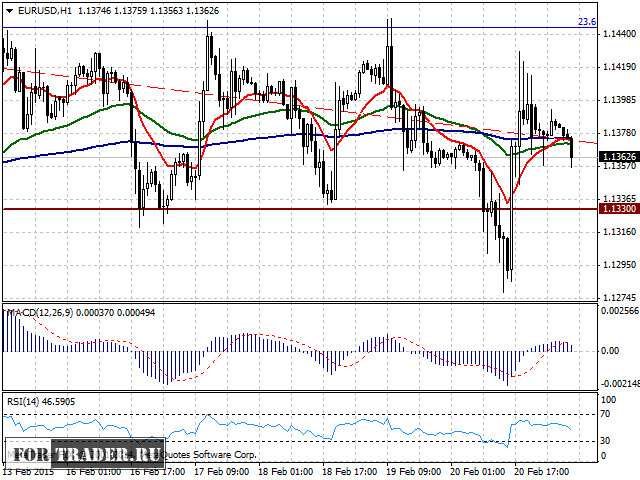
Task: Click the RSI(14) indicator label
Action: point(24,401)
